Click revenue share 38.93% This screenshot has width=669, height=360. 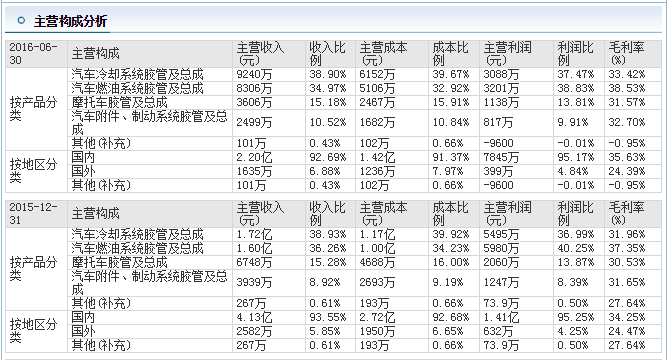tap(328, 234)
